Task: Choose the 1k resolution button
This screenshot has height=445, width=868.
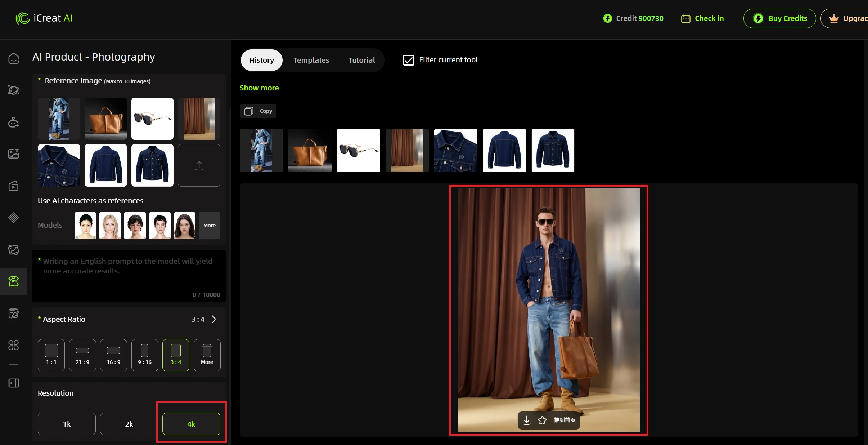Action: [x=67, y=424]
